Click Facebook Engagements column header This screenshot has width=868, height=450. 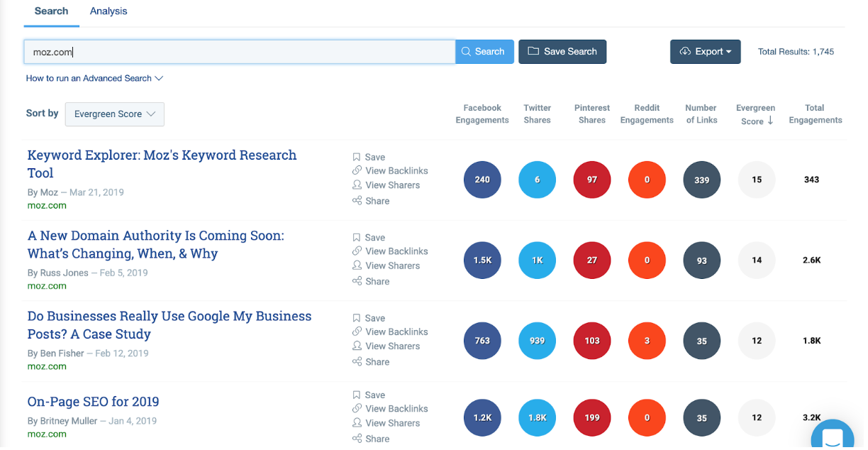pos(482,114)
